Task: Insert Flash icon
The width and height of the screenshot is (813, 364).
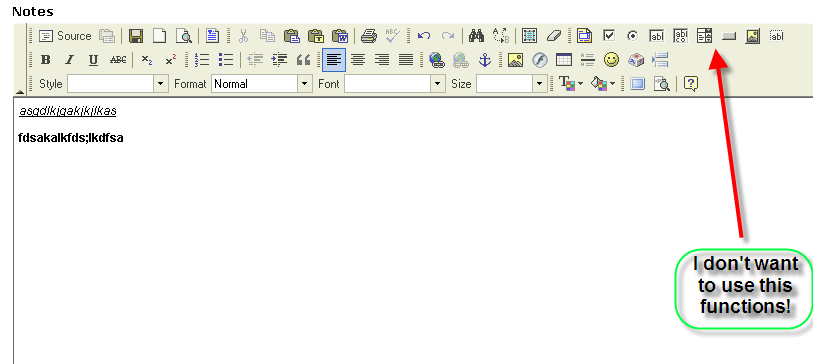Action: click(x=540, y=60)
